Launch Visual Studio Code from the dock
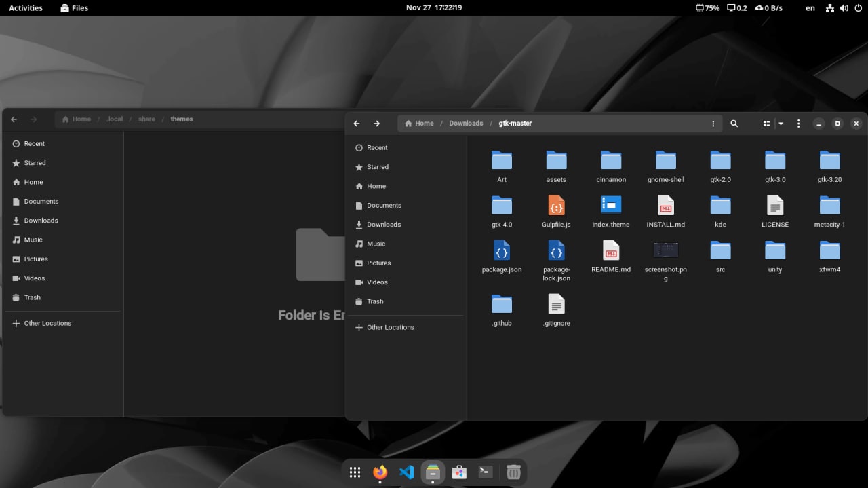Viewport: 868px width, 488px height. (406, 472)
